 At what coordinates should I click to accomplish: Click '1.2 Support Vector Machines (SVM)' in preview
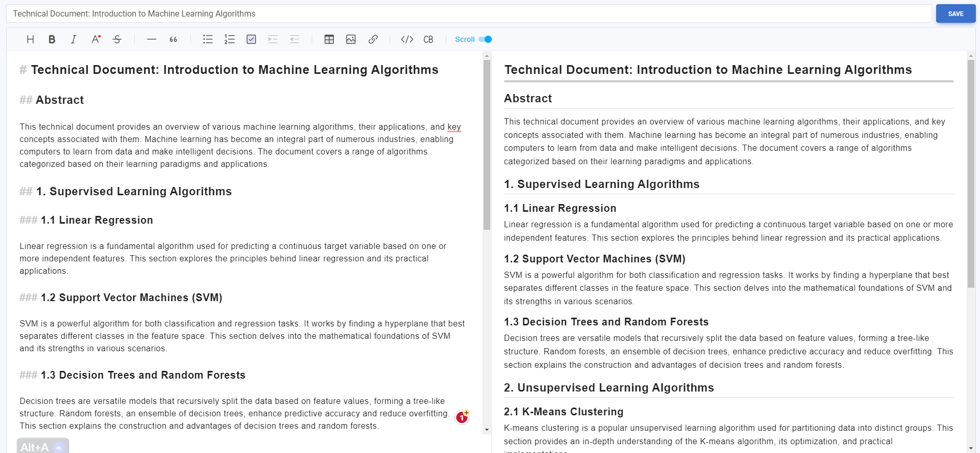(595, 259)
